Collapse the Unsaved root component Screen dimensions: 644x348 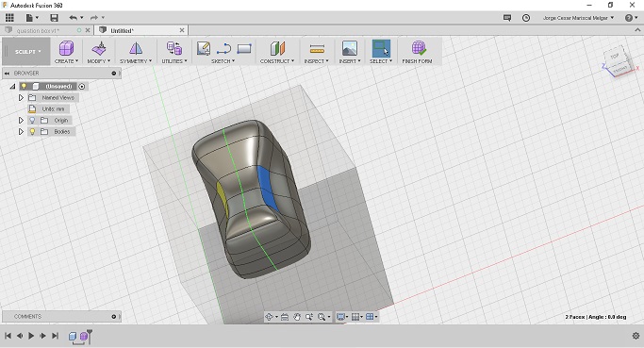tap(13, 86)
